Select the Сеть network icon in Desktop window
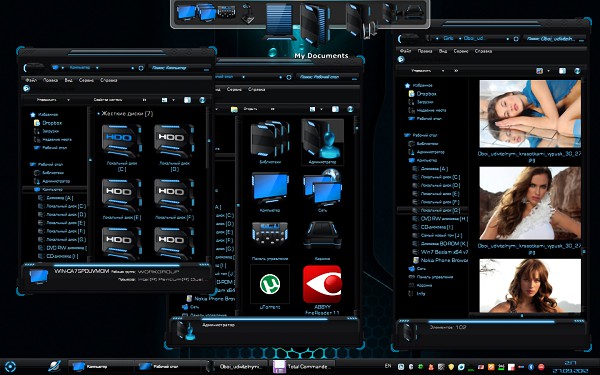This screenshot has width=600, height=375. tap(322, 188)
